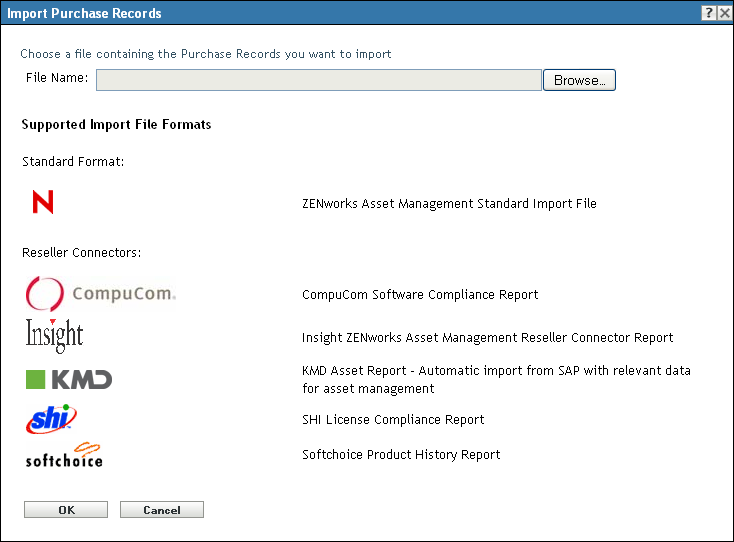Click the Novell red N logo
Viewport: 734px width, 542px height.
pyautogui.click(x=43, y=203)
